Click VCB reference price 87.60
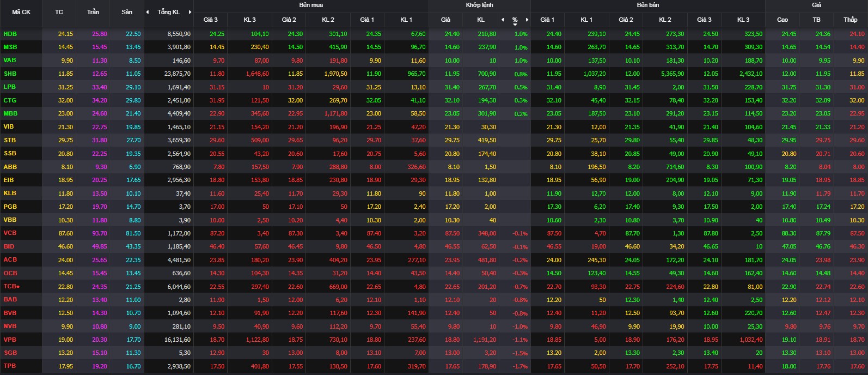868x375 pixels. [65, 233]
